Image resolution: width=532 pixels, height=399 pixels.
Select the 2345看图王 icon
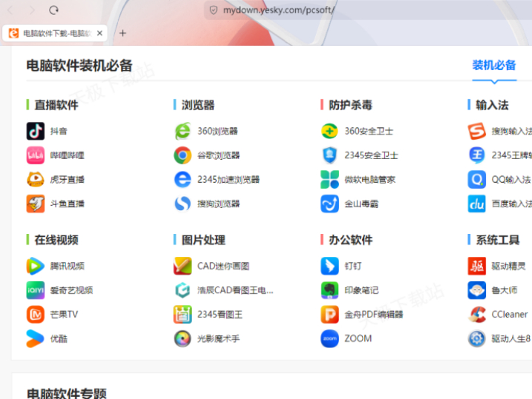click(x=183, y=314)
